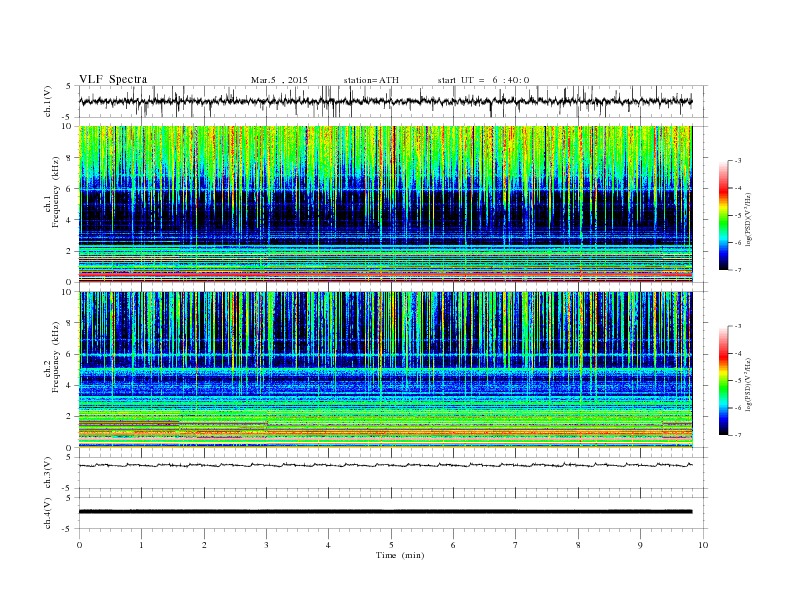Click inside the ch.2 spectrogram panel

385,370
